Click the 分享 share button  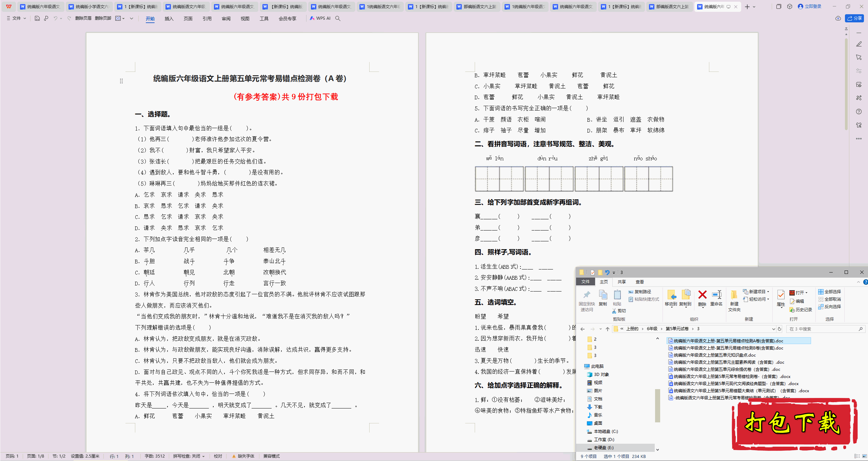pyautogui.click(x=854, y=18)
